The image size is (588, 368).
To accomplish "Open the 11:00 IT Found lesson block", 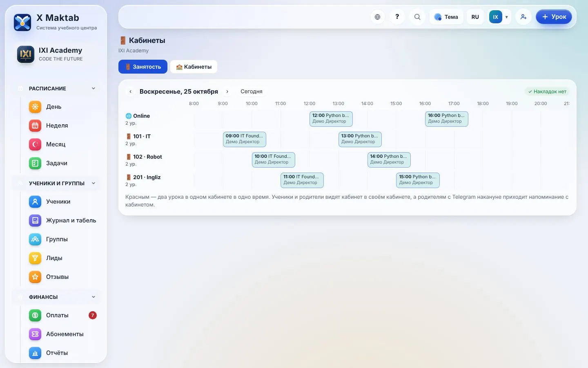I will 302,180.
